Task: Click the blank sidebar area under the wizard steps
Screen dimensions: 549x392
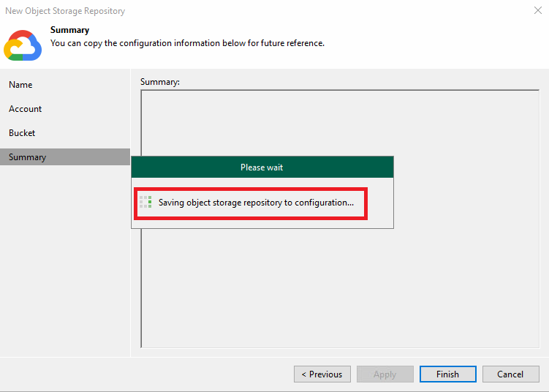Action: click(x=65, y=261)
